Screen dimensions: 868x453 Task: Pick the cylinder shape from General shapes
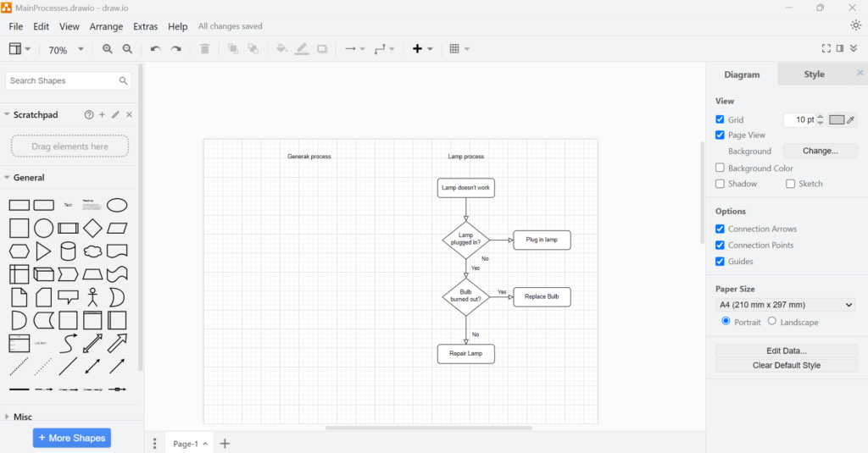coord(68,251)
